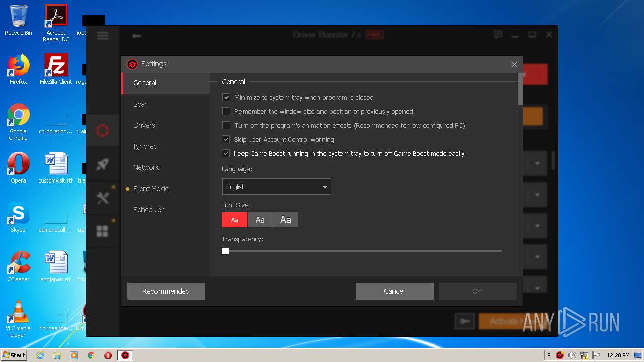The height and width of the screenshot is (362, 644).
Task: Uncheck Skip User Account Control warning
Action: coord(226,139)
